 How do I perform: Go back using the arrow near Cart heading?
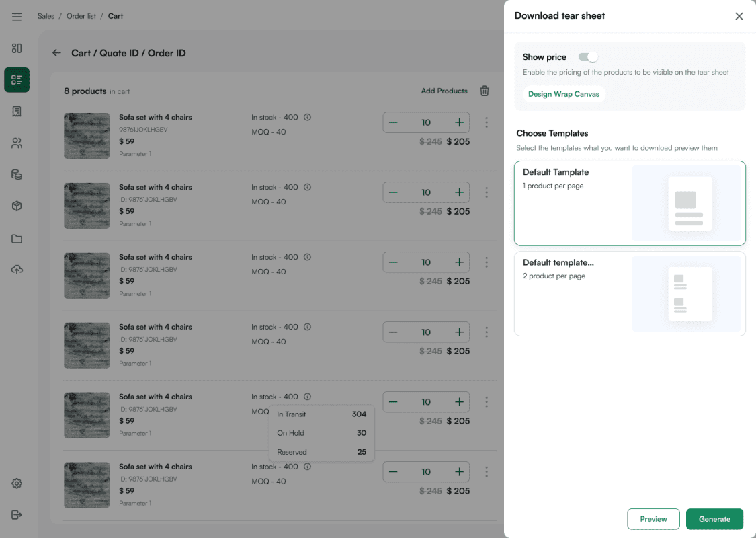pos(56,52)
